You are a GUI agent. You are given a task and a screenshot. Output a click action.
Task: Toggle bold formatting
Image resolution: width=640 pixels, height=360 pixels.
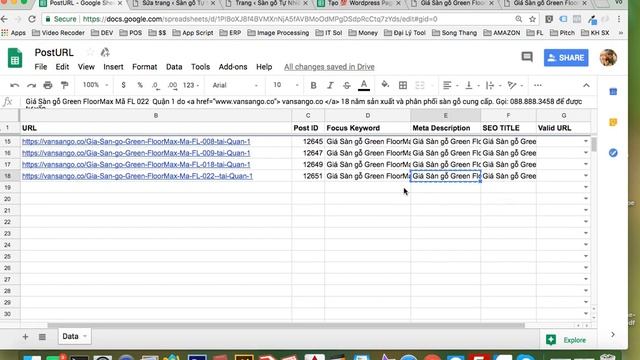click(313, 85)
